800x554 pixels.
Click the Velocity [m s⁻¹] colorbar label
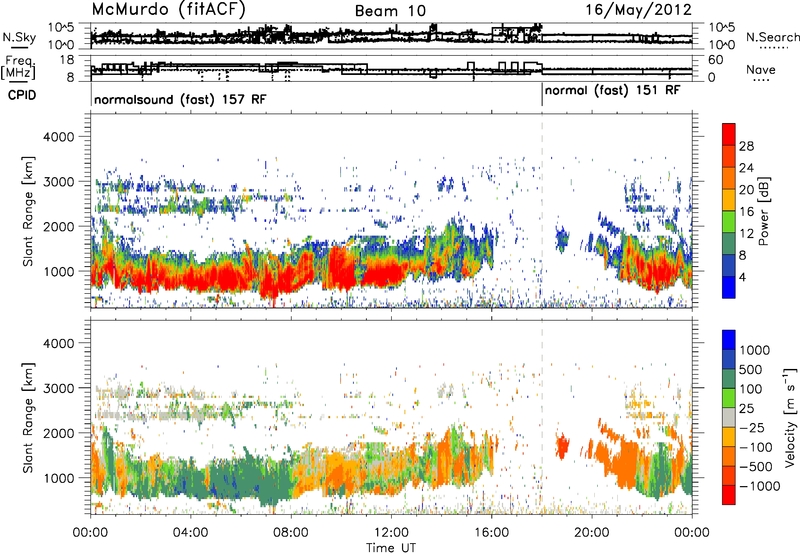790,417
